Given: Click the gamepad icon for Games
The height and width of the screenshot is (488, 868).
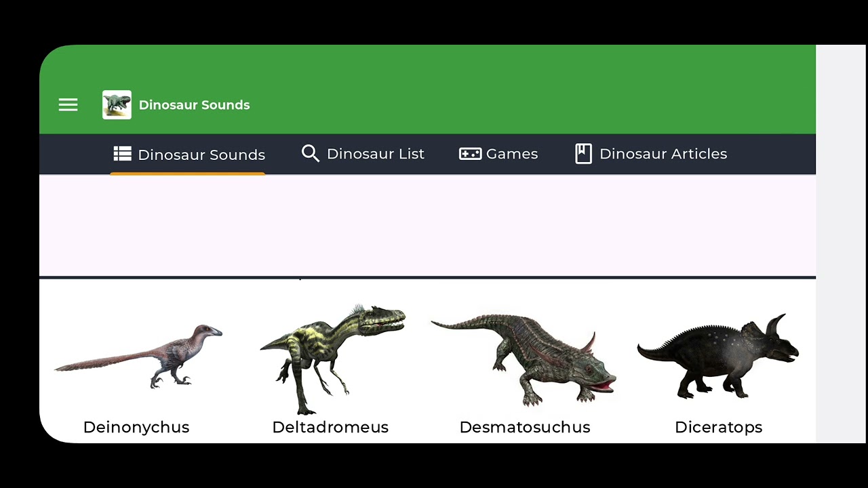Looking at the screenshot, I should pos(470,154).
